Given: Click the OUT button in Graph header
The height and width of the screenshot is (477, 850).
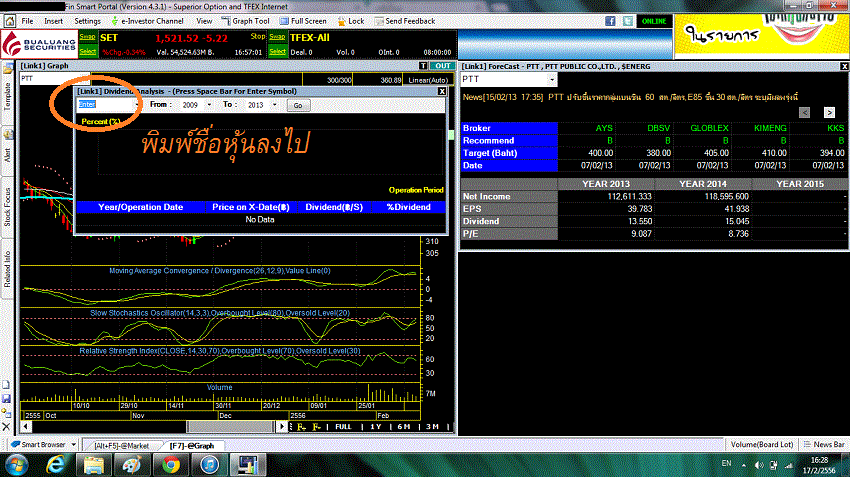Looking at the screenshot, I should (442, 66).
